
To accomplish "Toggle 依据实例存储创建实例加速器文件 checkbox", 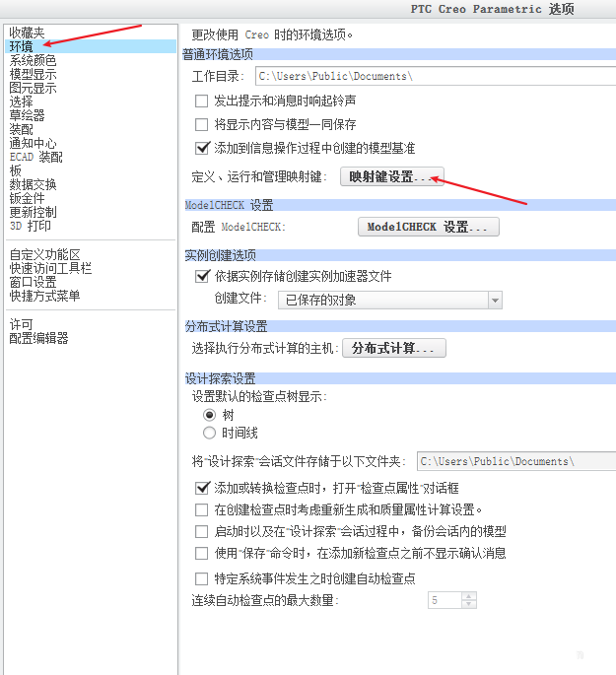I will coord(202,276).
